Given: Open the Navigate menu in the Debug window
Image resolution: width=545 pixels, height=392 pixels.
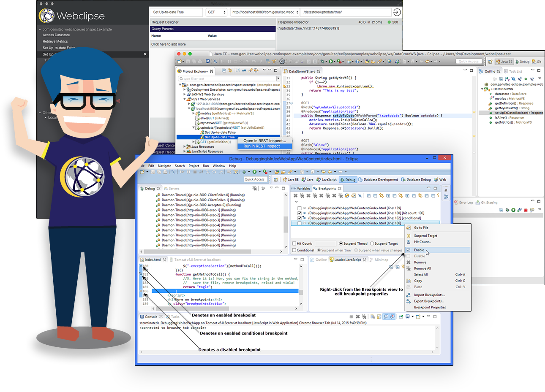Looking at the screenshot, I should pyautogui.click(x=164, y=166).
